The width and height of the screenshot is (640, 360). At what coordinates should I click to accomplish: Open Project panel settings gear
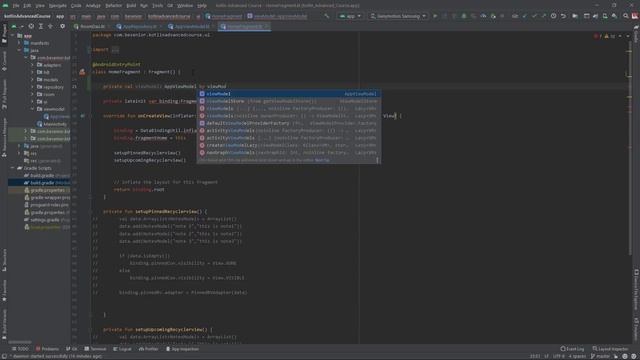tap(62, 26)
